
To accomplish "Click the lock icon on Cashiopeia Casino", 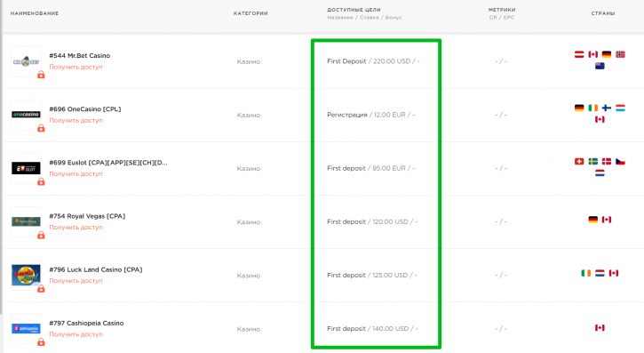I will point(41,342).
